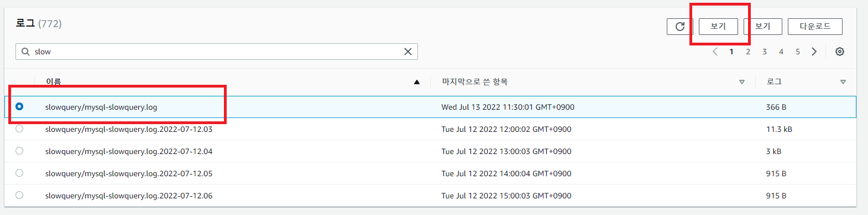Jump to page 2
868x215 pixels.
tap(748, 52)
